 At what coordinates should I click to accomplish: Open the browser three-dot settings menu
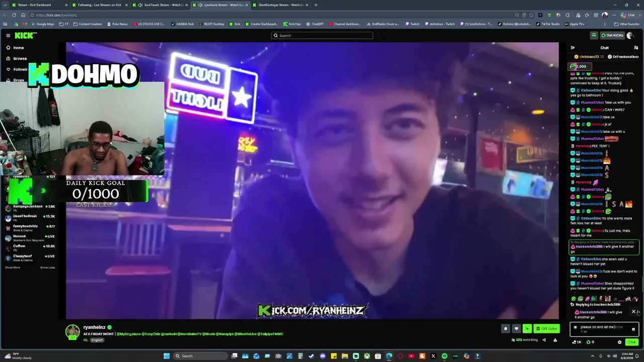tap(614, 15)
